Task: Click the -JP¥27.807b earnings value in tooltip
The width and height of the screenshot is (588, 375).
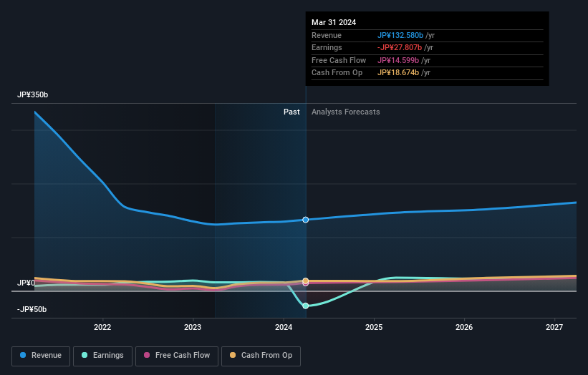Action: (400, 47)
